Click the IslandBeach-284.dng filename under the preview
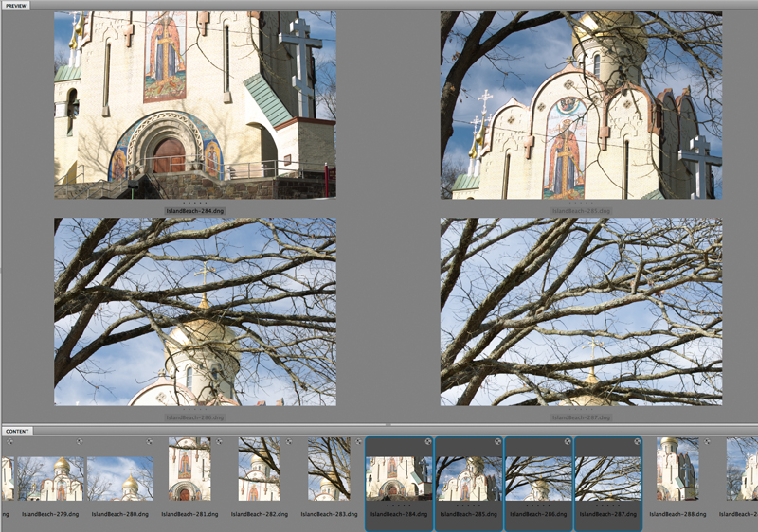 coord(194,210)
